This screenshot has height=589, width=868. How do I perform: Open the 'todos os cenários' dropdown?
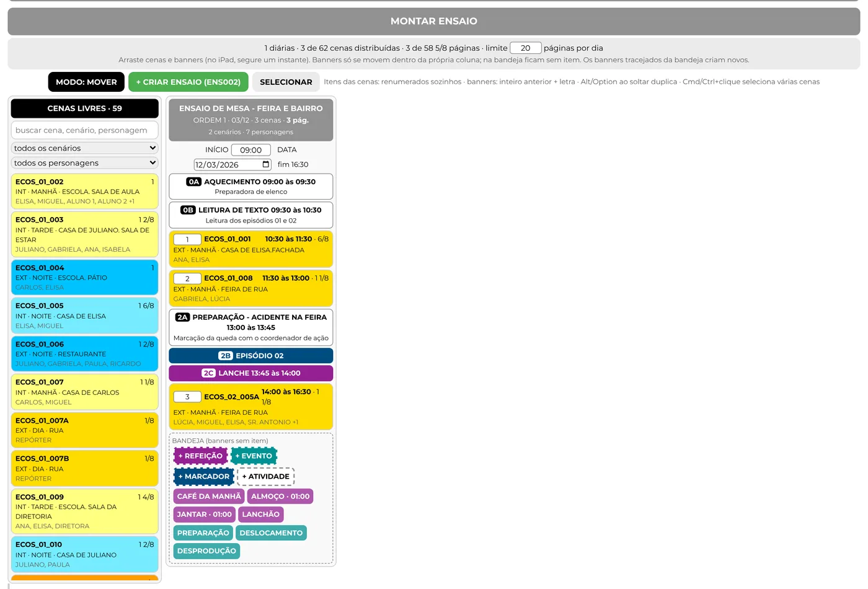coord(84,148)
